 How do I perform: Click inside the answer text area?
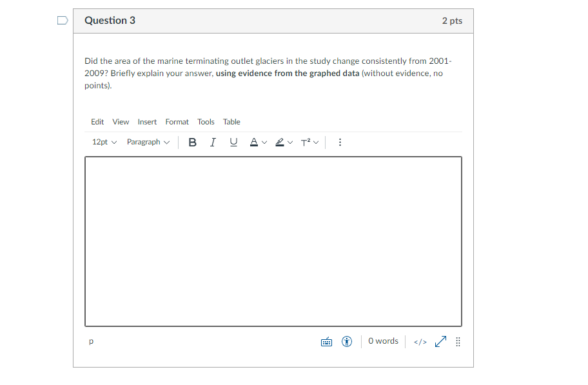pyautogui.click(x=273, y=242)
